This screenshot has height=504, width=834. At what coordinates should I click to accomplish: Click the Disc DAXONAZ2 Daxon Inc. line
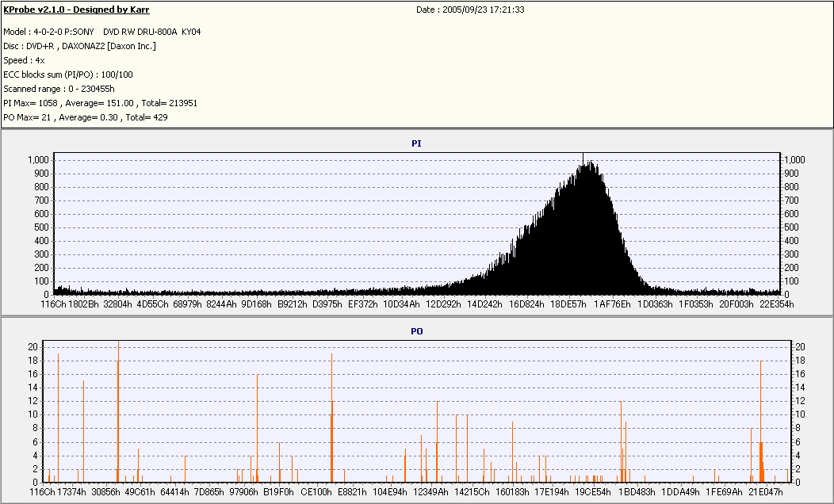pos(80,46)
